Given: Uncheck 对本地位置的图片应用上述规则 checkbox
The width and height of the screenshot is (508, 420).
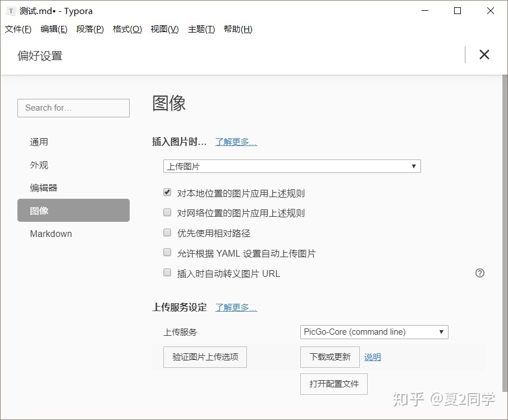Looking at the screenshot, I should tap(167, 193).
